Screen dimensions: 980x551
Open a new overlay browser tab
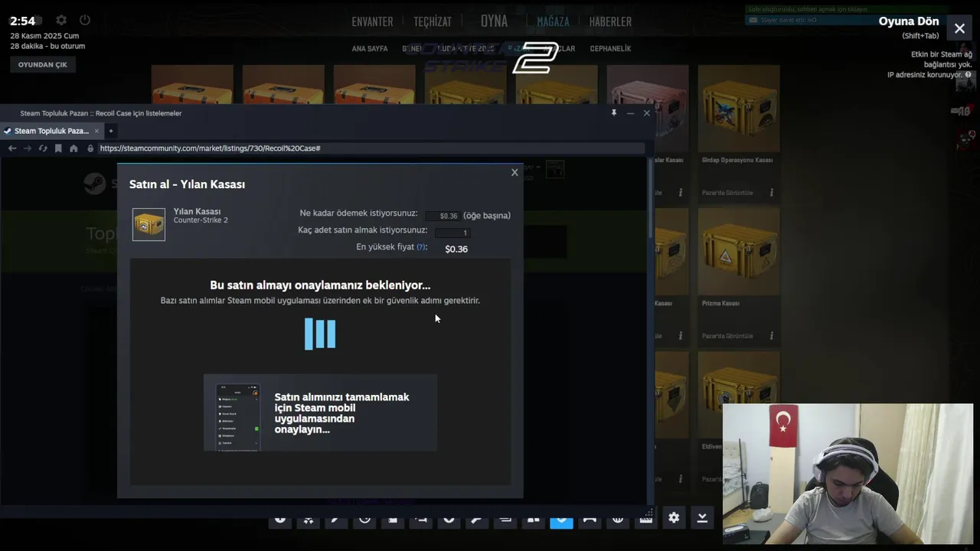(111, 131)
